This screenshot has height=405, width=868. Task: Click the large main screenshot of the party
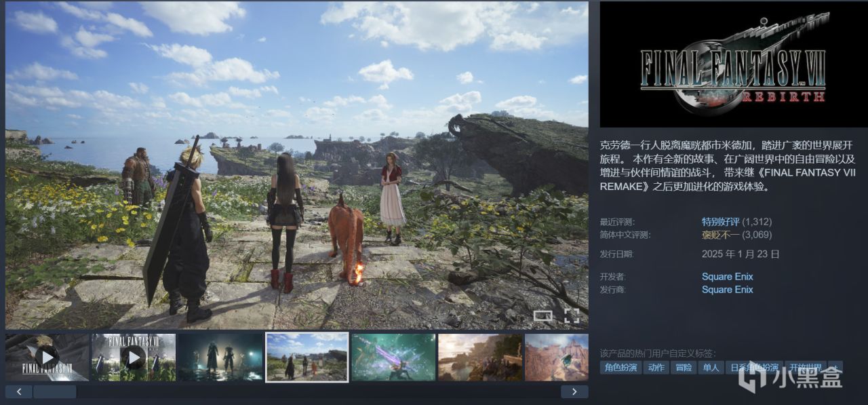coord(297,166)
